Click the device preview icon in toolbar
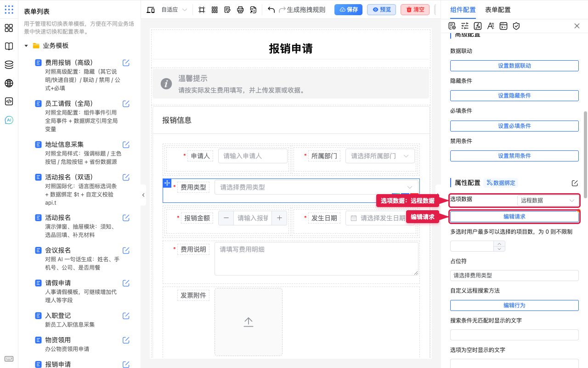This screenshot has height=368, width=588. tap(150, 10)
